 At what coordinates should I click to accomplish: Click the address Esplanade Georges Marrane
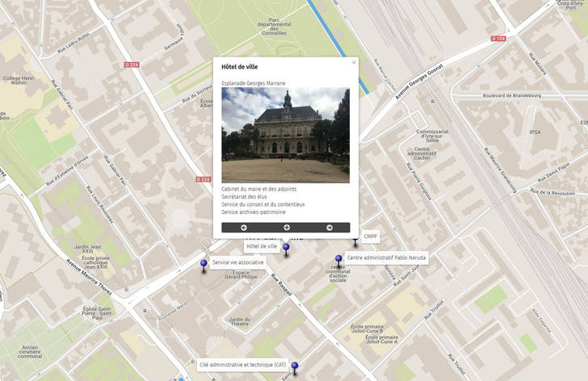click(254, 83)
